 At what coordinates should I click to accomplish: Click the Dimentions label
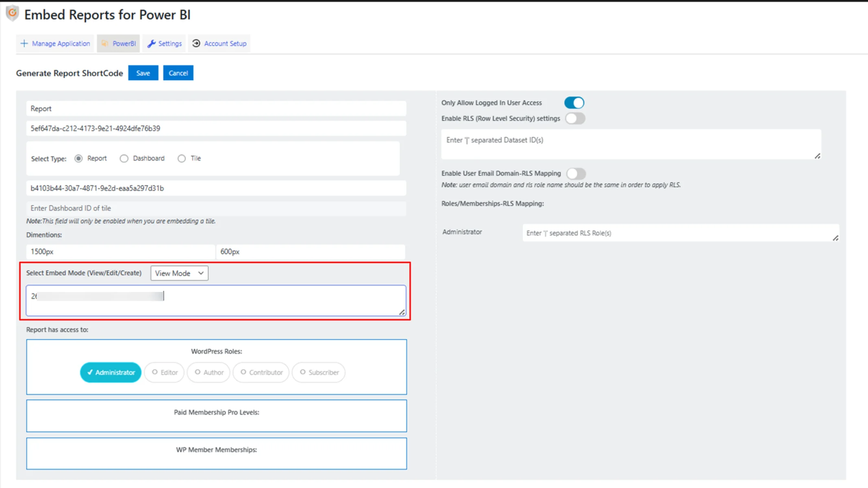point(44,235)
